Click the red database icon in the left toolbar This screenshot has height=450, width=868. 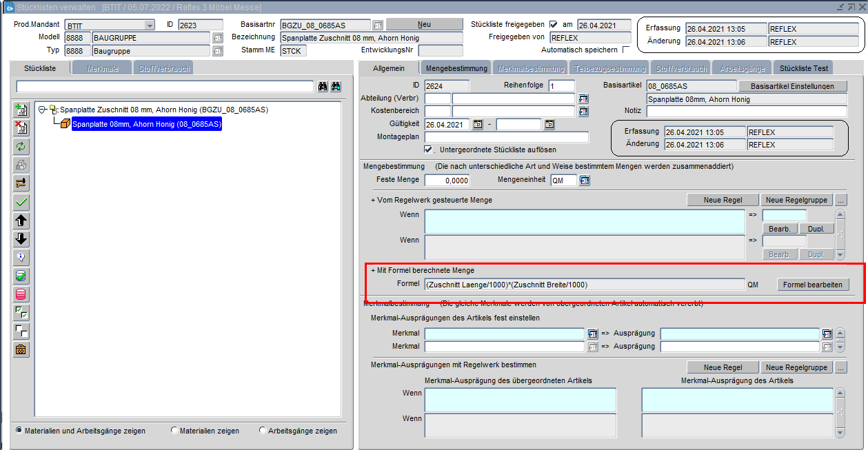click(x=21, y=294)
